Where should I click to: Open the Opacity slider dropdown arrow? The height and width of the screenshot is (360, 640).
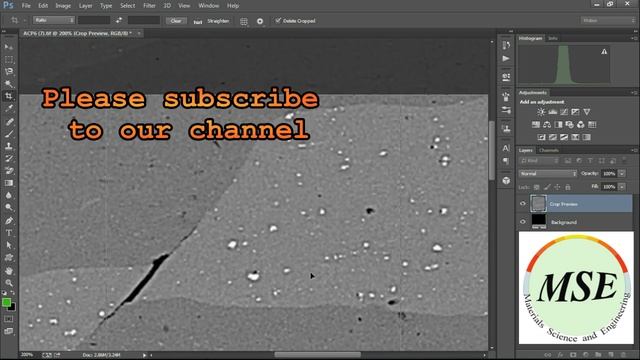[622, 173]
